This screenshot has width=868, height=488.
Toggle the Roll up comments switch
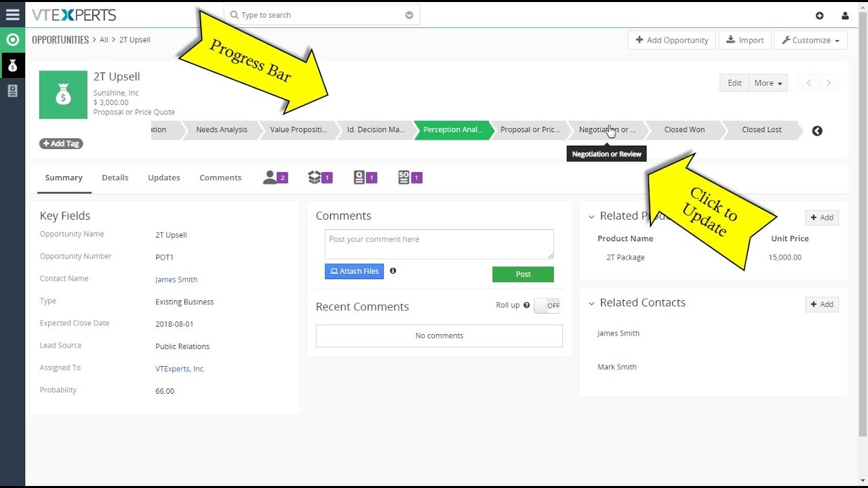point(547,306)
